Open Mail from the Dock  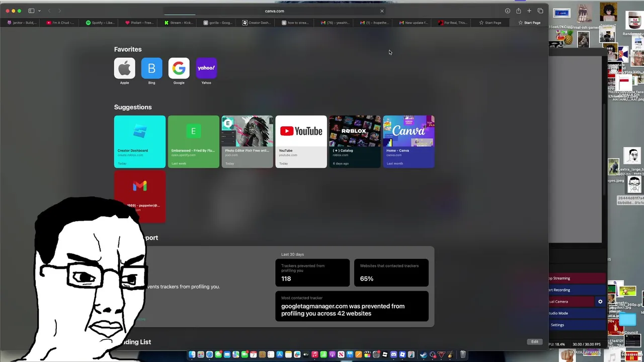pyautogui.click(x=227, y=354)
